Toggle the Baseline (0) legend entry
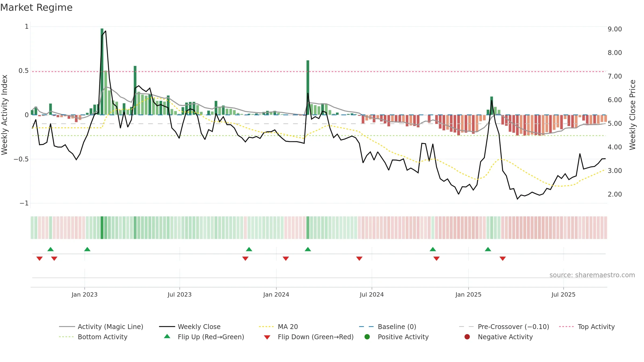644x362 pixels. 387,327
